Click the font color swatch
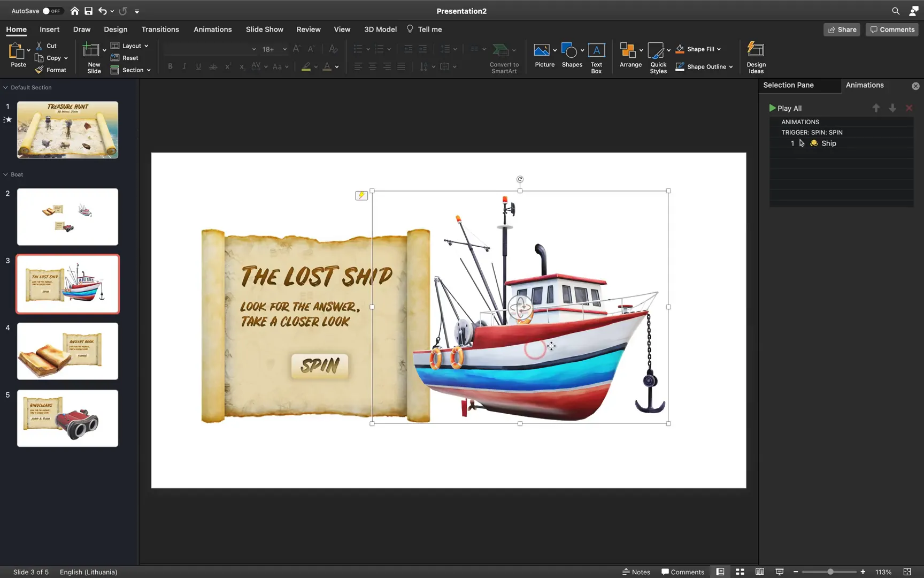Screen dimensions: 924x578 coord(327,66)
